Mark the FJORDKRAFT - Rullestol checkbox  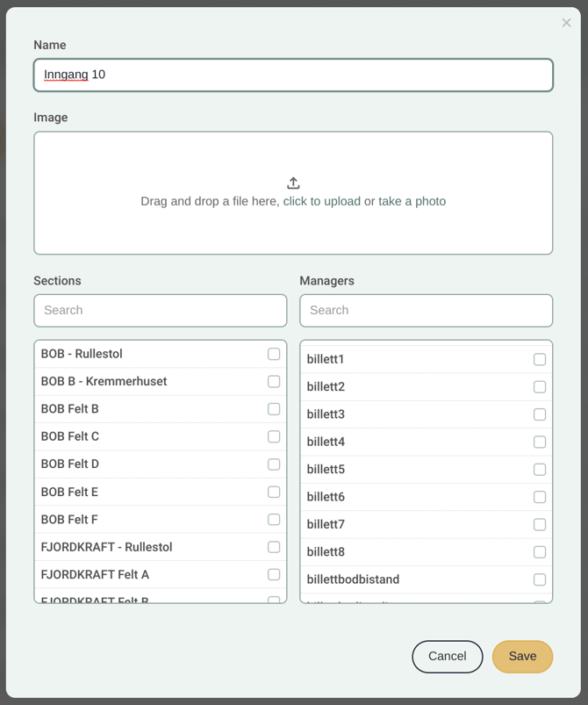tap(274, 547)
